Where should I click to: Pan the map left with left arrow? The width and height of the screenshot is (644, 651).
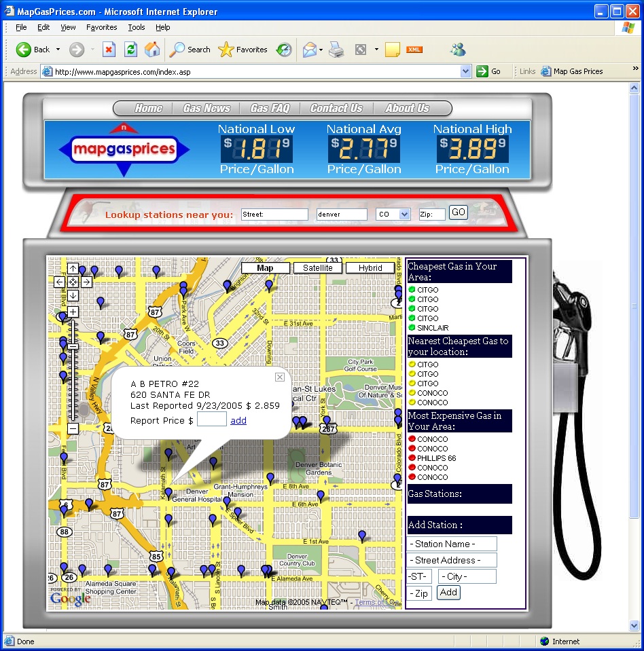(59, 282)
